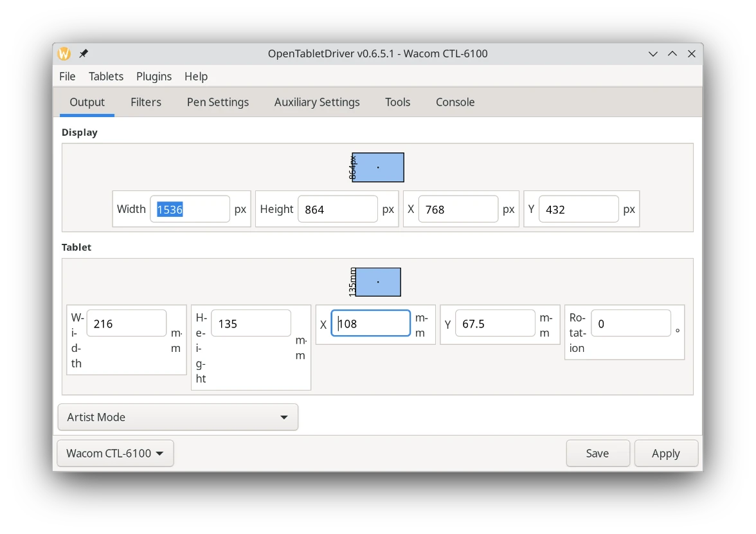Toggle the pin window icon
This screenshot has width=756, height=534.
(84, 54)
